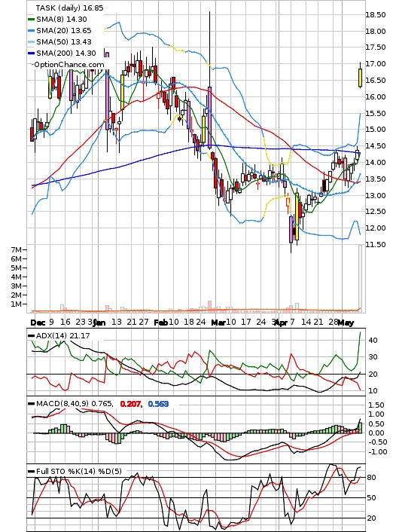Click the 14 date label in April
Viewport: 396px width, 532px height.
pos(306,322)
